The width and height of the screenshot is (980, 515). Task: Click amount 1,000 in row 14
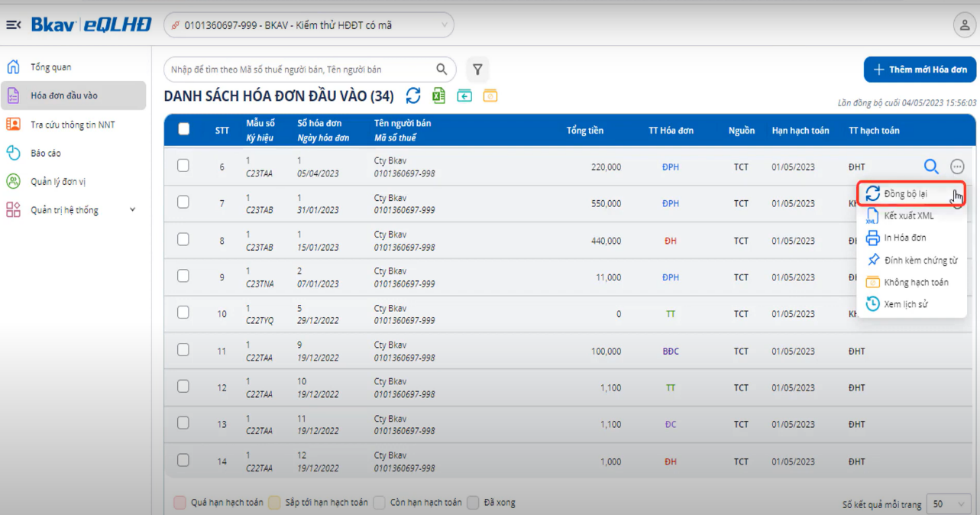coord(610,462)
